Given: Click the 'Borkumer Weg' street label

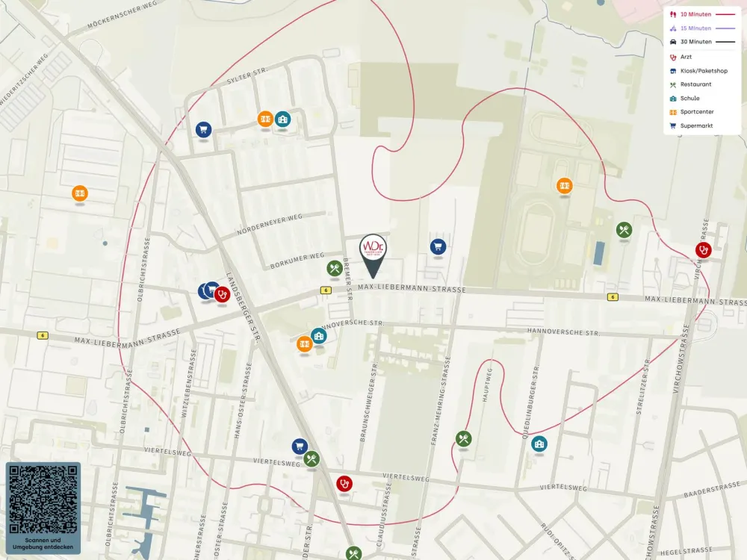Looking at the screenshot, I should (x=297, y=261).
